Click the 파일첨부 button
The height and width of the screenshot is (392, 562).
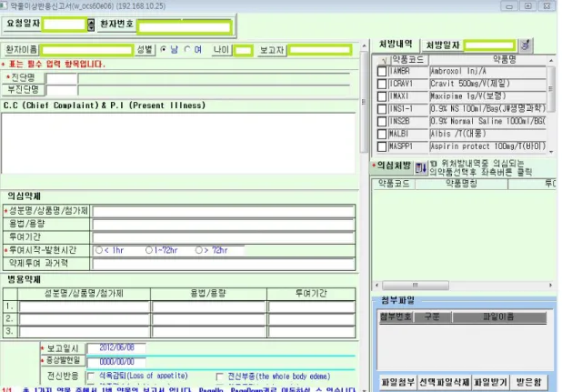point(397,382)
